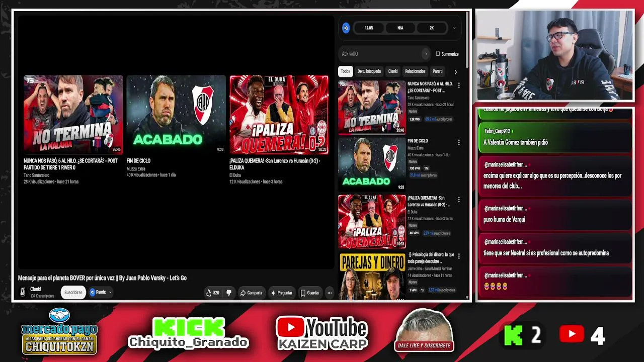The image size is (644, 362).
Task: Click the vidIQ Remix button
Action: click(98, 292)
